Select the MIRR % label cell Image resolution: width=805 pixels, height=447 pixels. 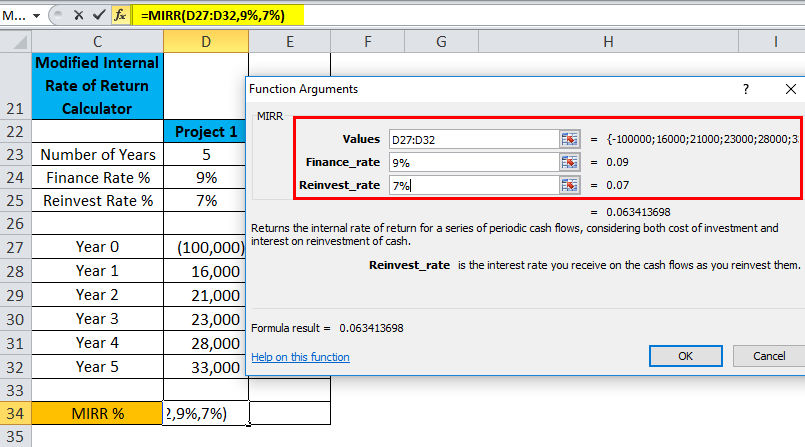coord(98,413)
